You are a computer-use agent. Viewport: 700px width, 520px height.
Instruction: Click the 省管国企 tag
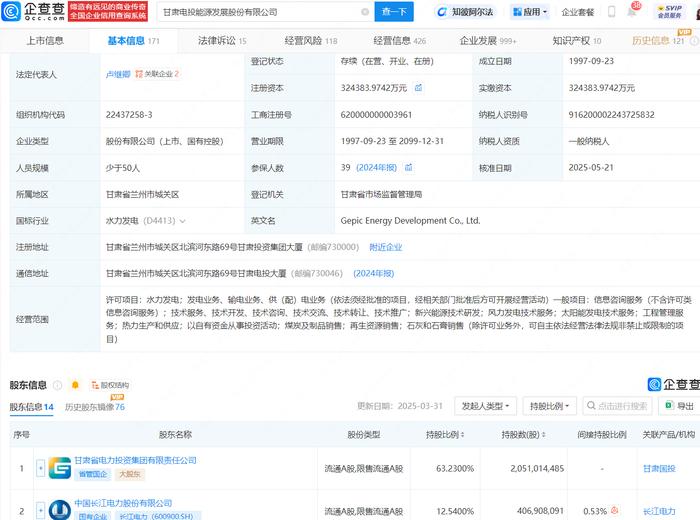(93, 474)
